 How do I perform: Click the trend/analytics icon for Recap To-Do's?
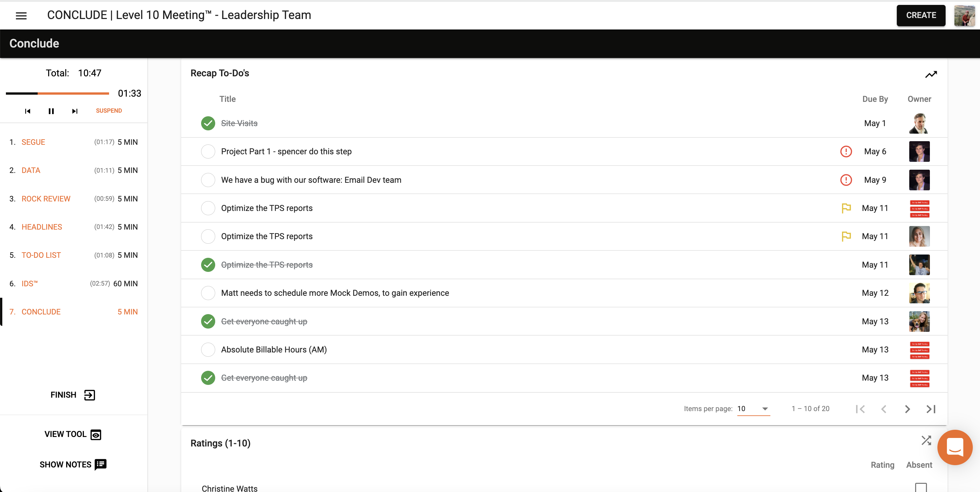[931, 75]
